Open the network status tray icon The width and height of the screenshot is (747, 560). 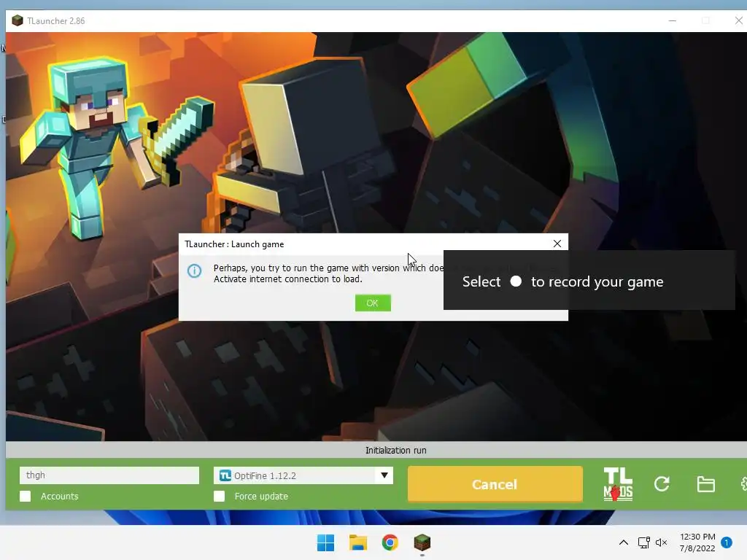pos(643,542)
